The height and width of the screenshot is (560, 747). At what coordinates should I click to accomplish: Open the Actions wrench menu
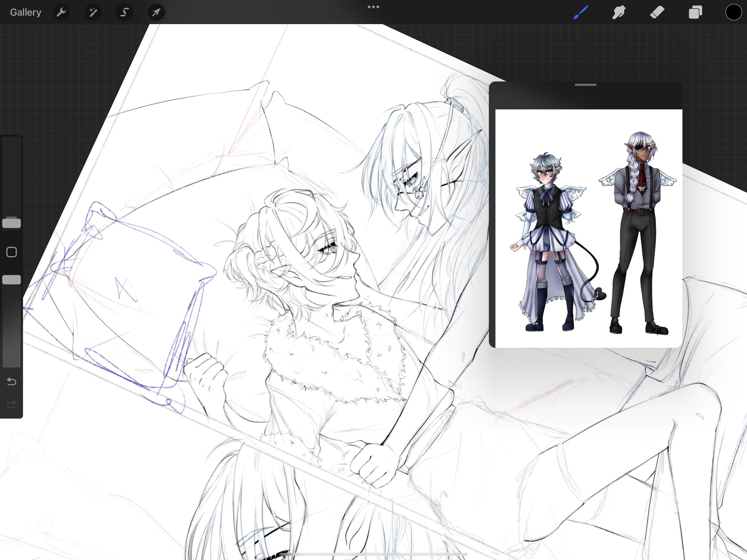tap(61, 12)
